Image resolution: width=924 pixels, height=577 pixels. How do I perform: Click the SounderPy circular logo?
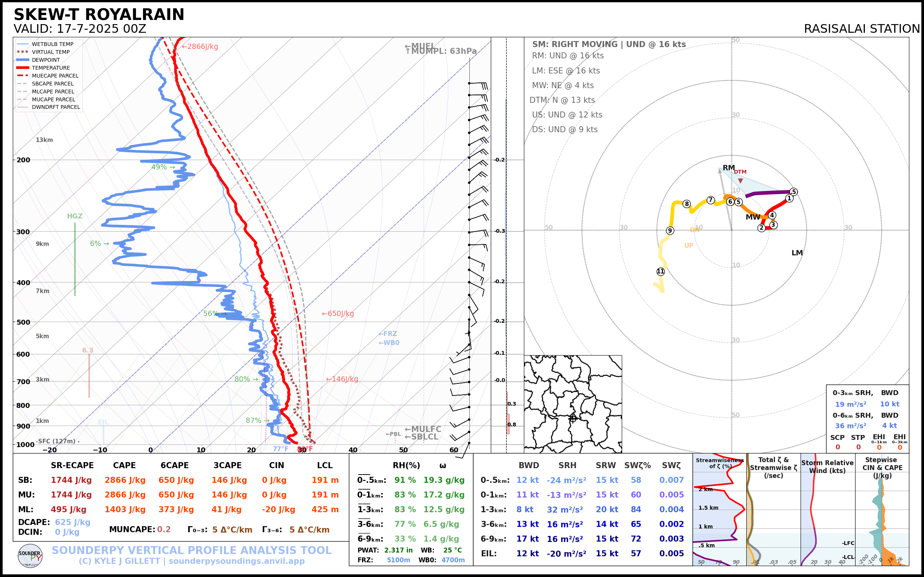point(30,556)
